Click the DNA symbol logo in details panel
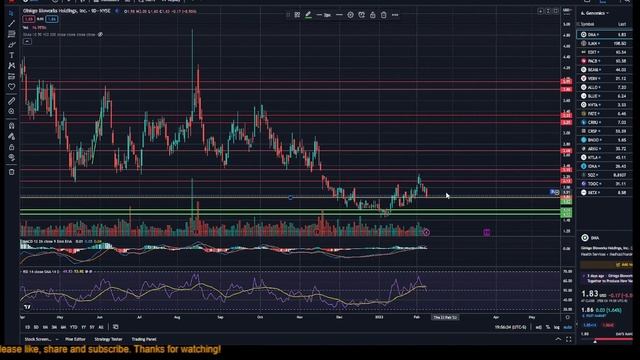This screenshot has height=360, width=640. coord(585,238)
